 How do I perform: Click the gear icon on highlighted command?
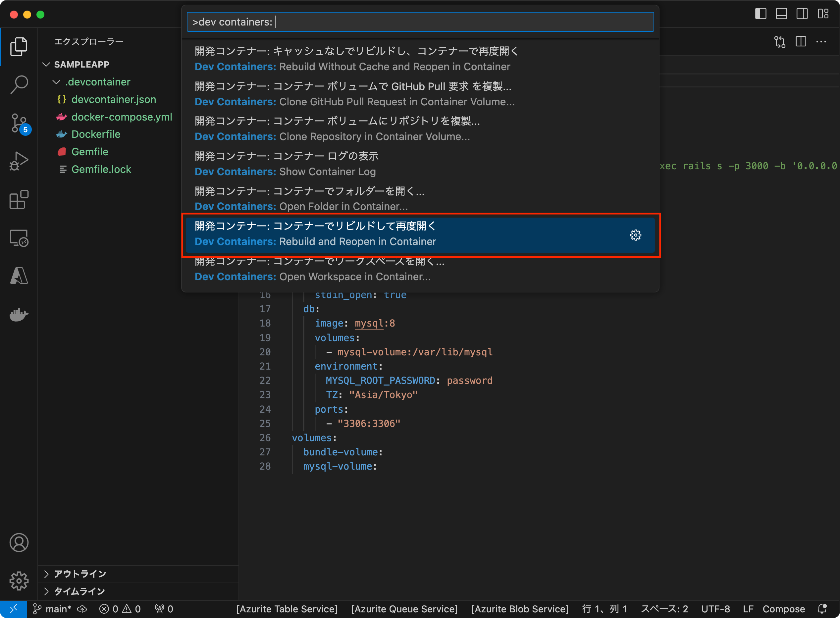[635, 235]
